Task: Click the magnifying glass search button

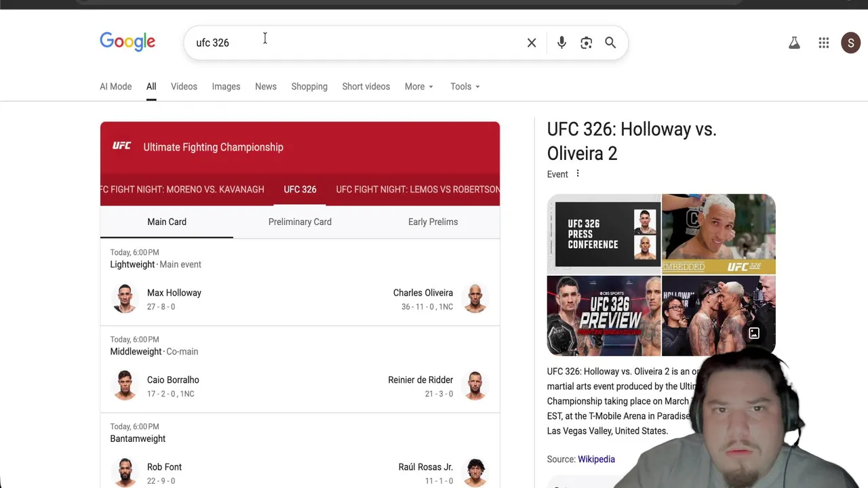Action: pos(610,43)
